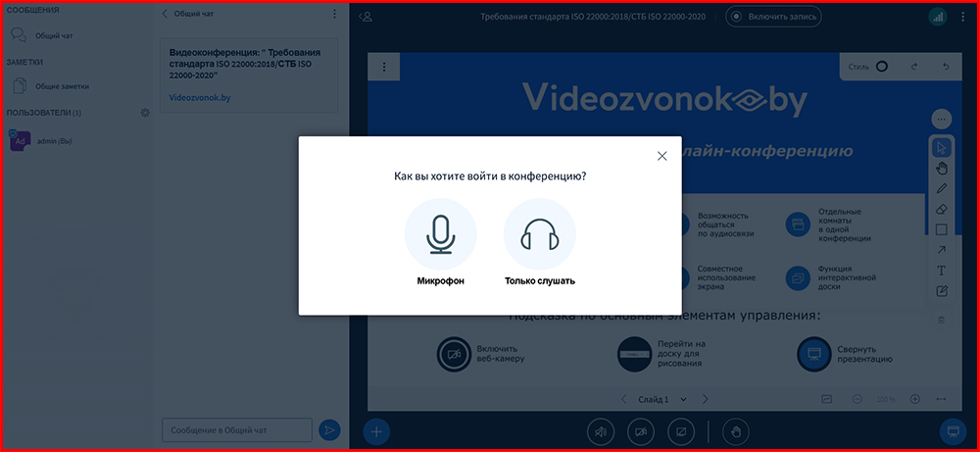Start recording with Включить запись
Screen dimensions: 980x452
click(x=774, y=17)
